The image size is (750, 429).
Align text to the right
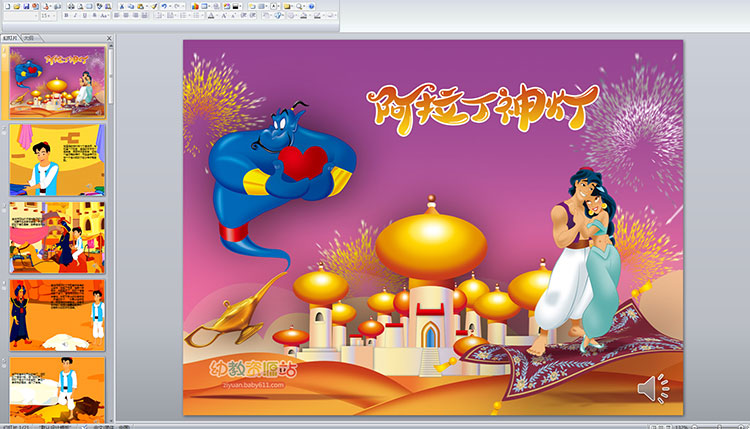(x=135, y=15)
